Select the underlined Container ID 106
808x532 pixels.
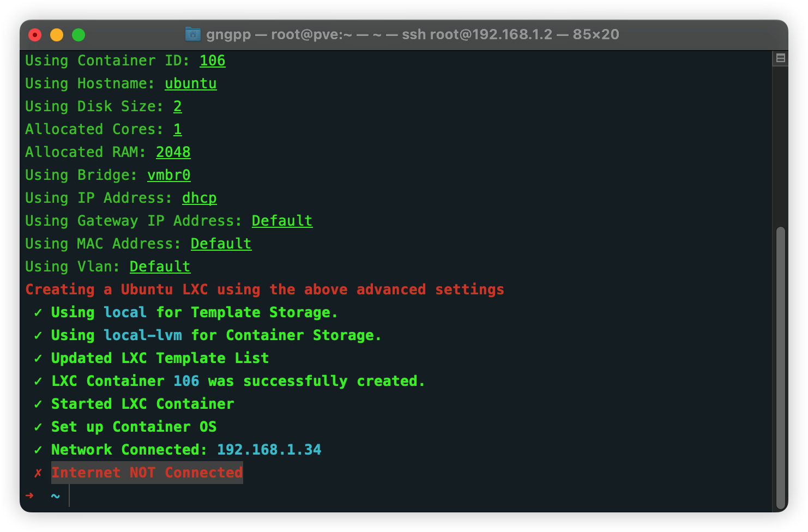pyautogui.click(x=212, y=61)
